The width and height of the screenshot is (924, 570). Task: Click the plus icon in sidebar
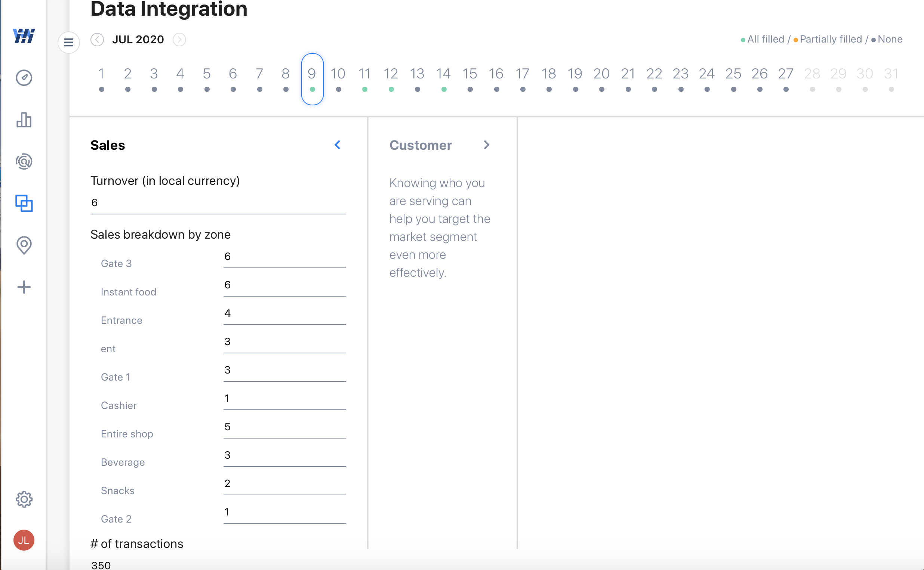24,287
